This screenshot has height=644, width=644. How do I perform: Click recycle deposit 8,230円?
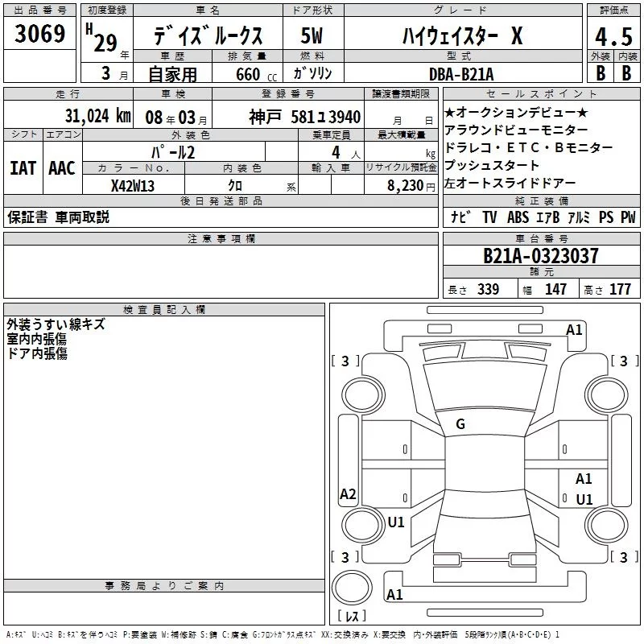point(411,186)
